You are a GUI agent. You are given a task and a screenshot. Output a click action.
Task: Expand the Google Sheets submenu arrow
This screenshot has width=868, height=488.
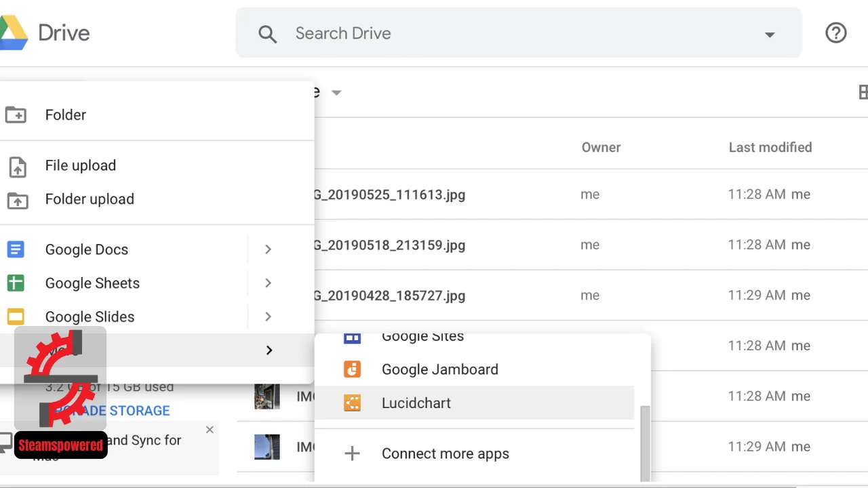[x=268, y=283]
